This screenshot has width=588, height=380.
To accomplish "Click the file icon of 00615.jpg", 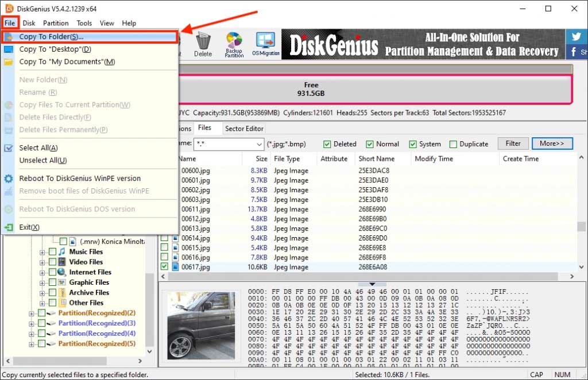I will pos(175,247).
